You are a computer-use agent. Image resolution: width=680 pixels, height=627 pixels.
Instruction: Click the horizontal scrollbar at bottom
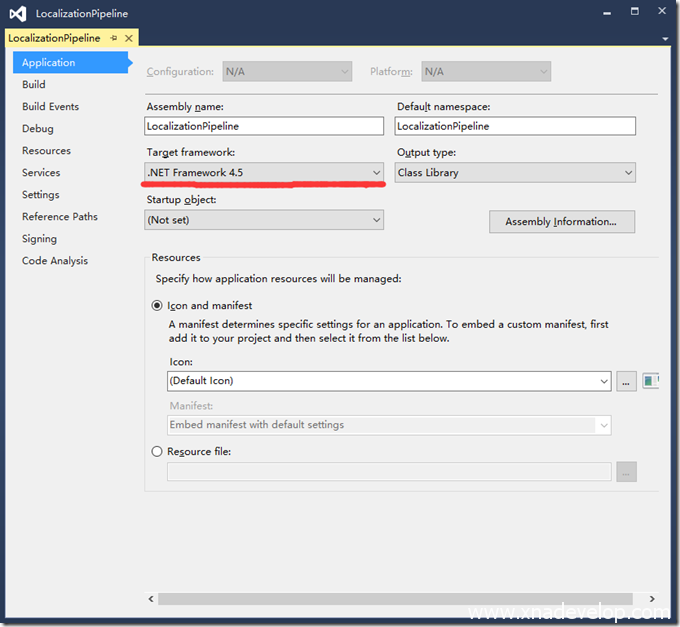point(400,599)
